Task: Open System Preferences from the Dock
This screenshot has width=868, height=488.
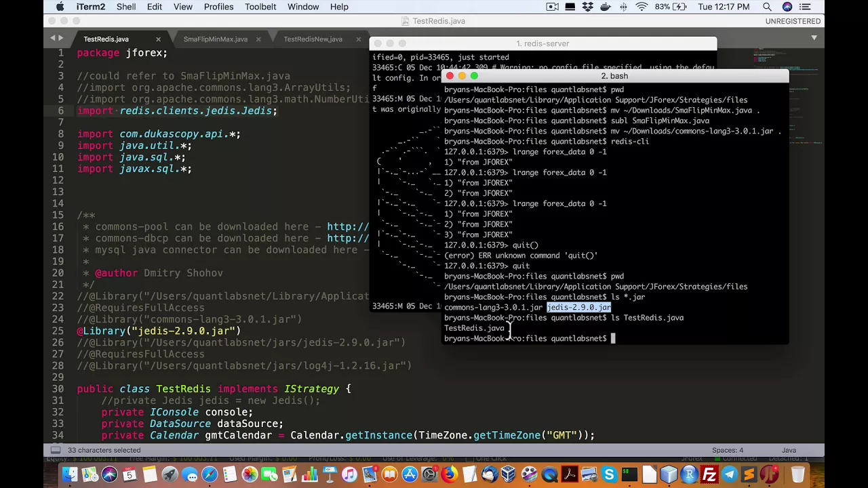Action: pos(429,474)
